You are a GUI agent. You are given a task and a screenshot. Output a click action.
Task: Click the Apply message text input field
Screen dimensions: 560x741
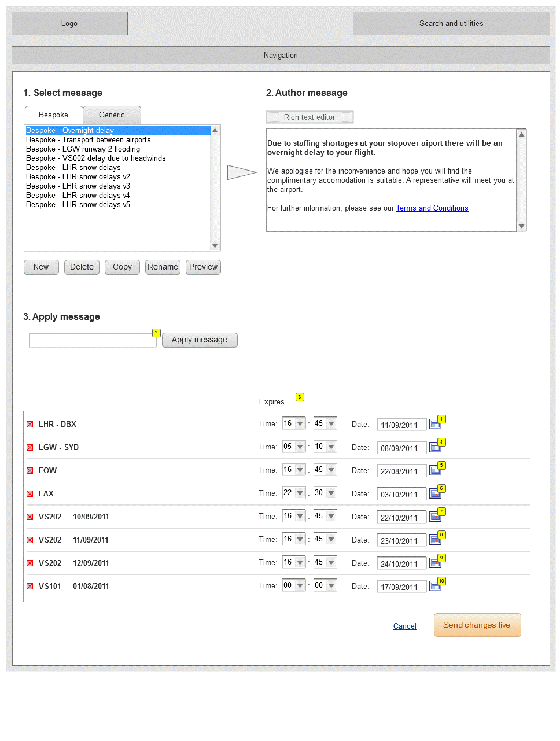tap(93, 341)
